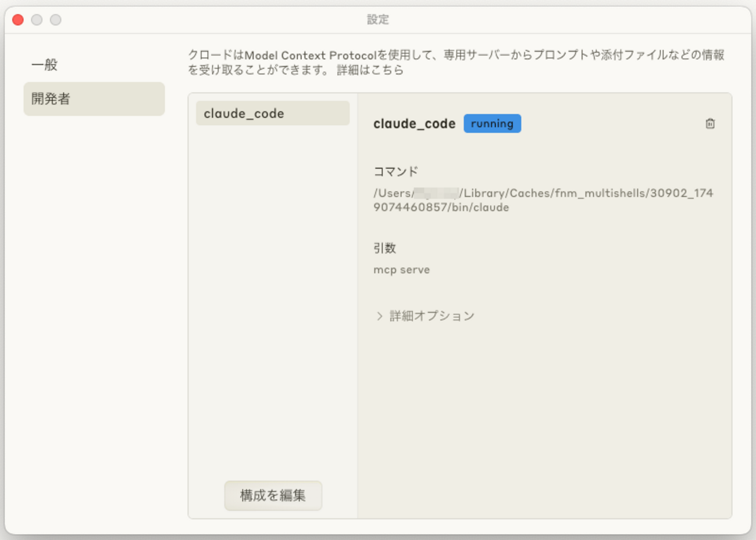Open the 詳細はこちら link

(x=370, y=70)
